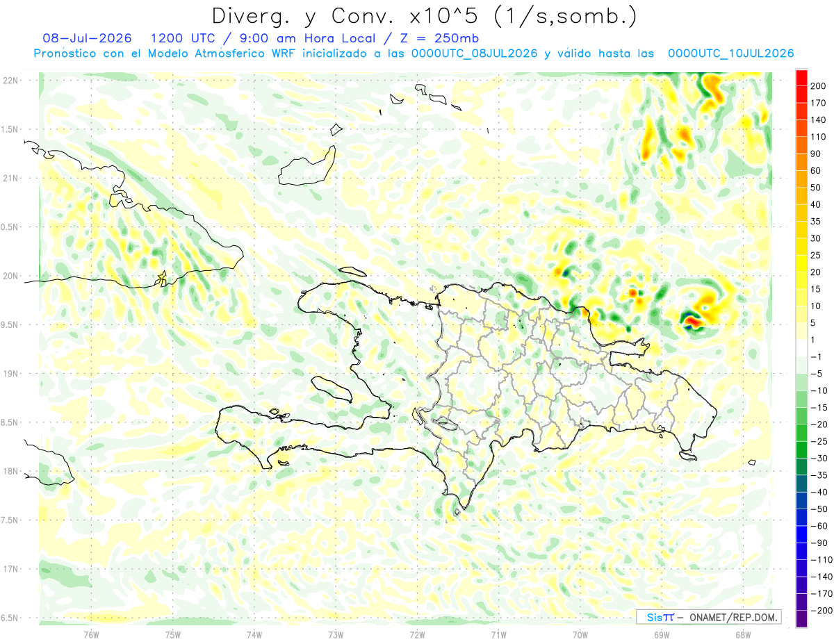Viewport: 834px width, 644px height.
Task: Click the '72W' longitude label
Action: click(x=417, y=634)
